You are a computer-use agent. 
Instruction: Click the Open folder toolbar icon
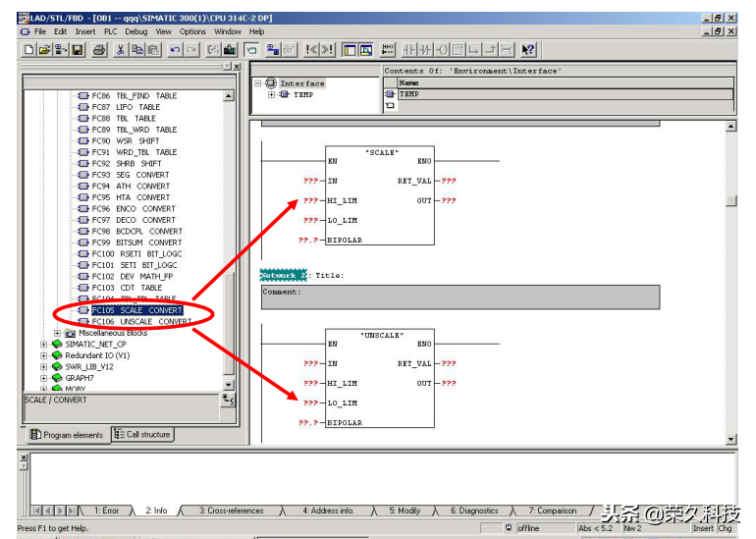(x=45, y=49)
